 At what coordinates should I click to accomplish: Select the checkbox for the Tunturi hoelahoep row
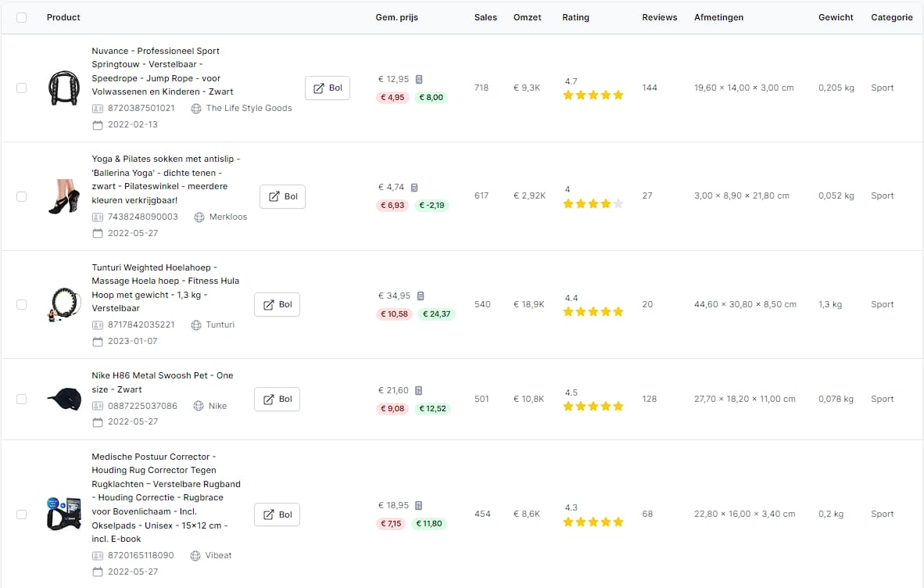[22, 303]
